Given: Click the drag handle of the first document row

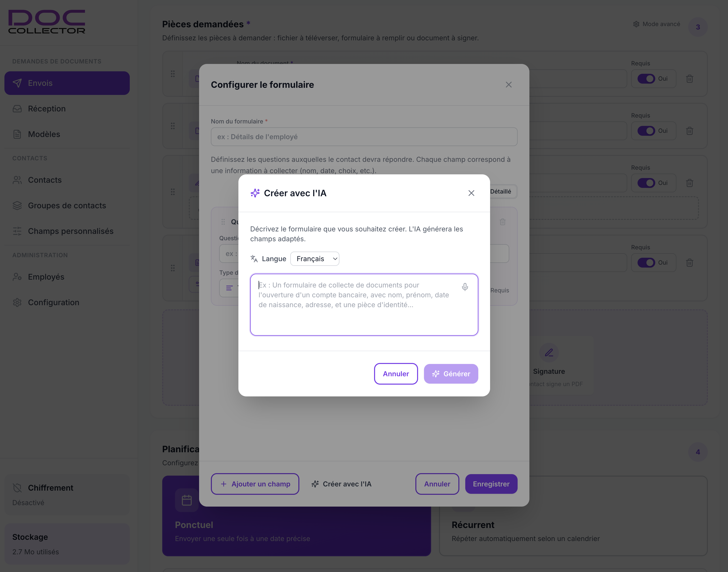Looking at the screenshot, I should pos(173,74).
